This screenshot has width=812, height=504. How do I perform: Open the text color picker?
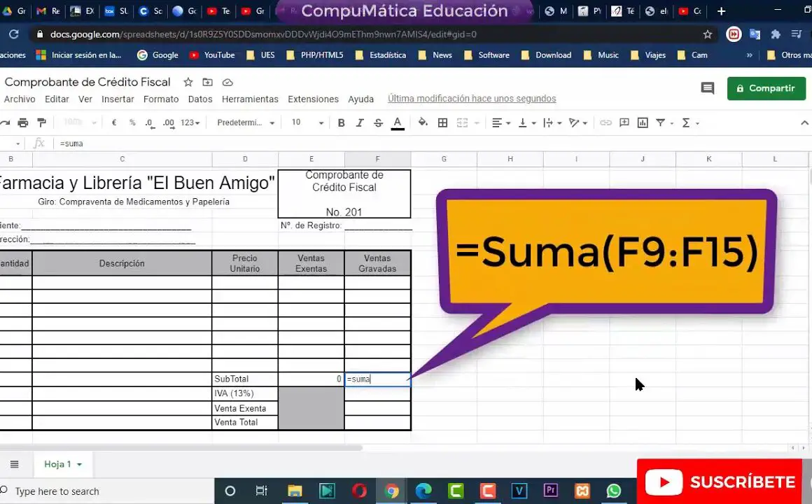398,122
